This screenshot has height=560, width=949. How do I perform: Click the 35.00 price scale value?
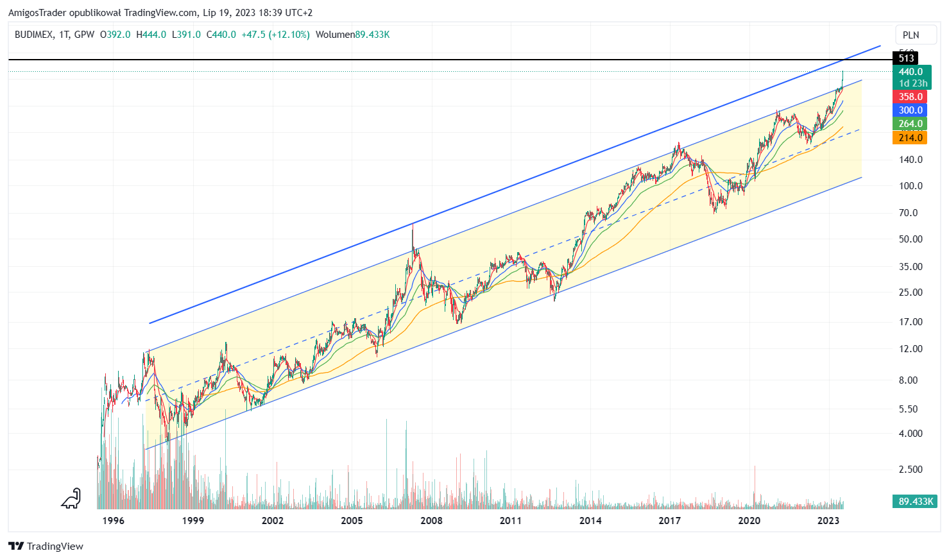coord(911,267)
